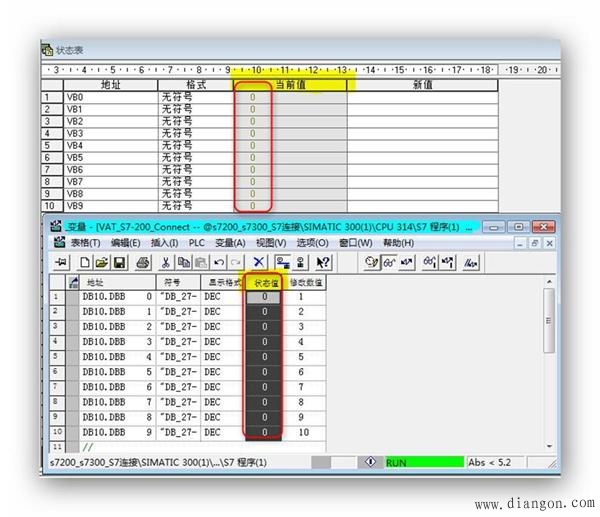Image resolution: width=600 pixels, height=517 pixels.
Task: Print the variable table via printer icon
Action: (143, 262)
